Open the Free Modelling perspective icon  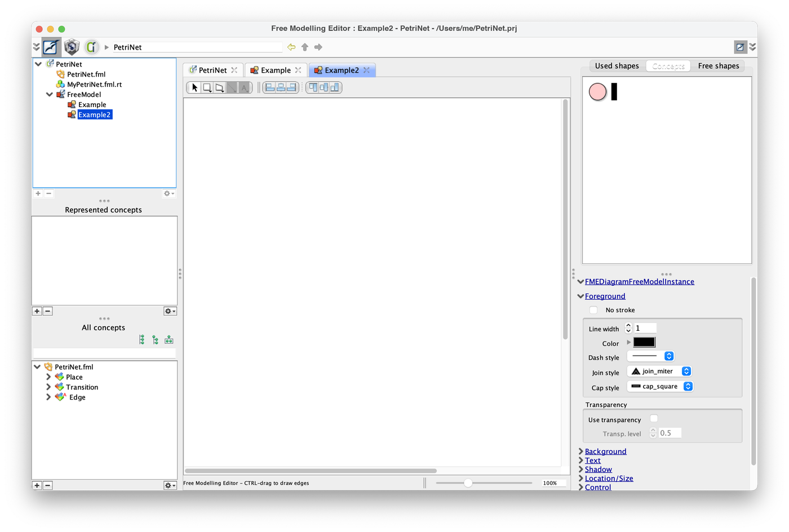coord(51,47)
